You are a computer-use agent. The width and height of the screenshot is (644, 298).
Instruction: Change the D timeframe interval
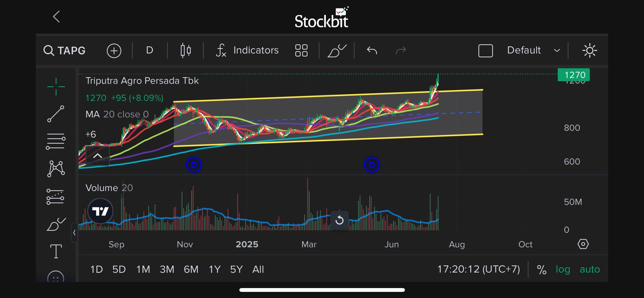pos(150,50)
